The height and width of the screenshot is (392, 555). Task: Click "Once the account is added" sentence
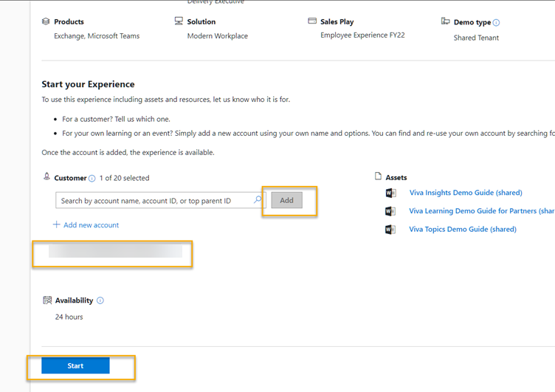pyautogui.click(x=128, y=153)
